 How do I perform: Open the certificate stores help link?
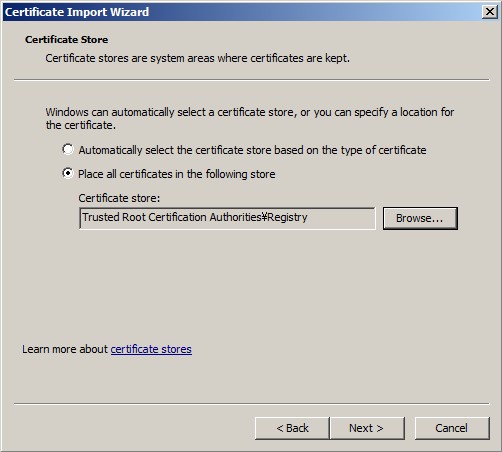151,349
